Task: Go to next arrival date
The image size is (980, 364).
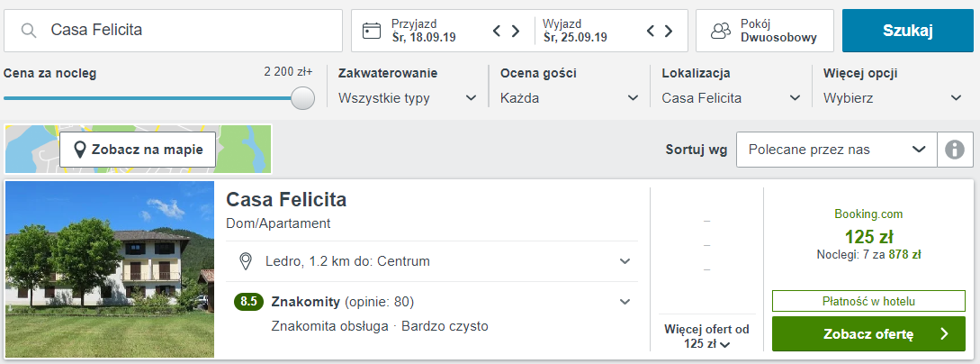Action: (x=516, y=31)
